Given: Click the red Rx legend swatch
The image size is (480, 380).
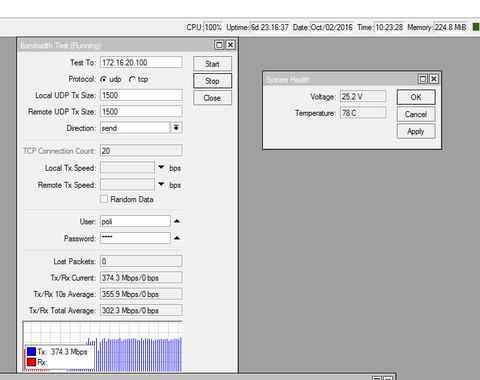Looking at the screenshot, I should click(x=31, y=362).
